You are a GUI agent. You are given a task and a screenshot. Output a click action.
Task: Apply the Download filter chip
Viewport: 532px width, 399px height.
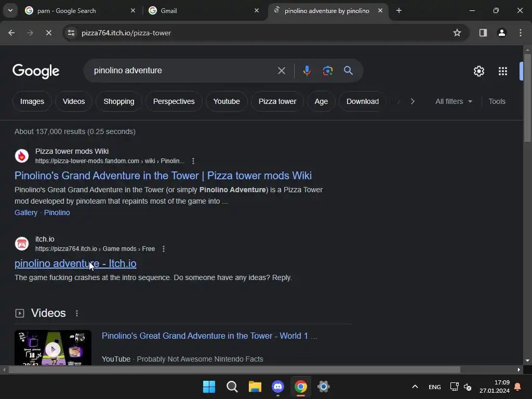[362, 101]
